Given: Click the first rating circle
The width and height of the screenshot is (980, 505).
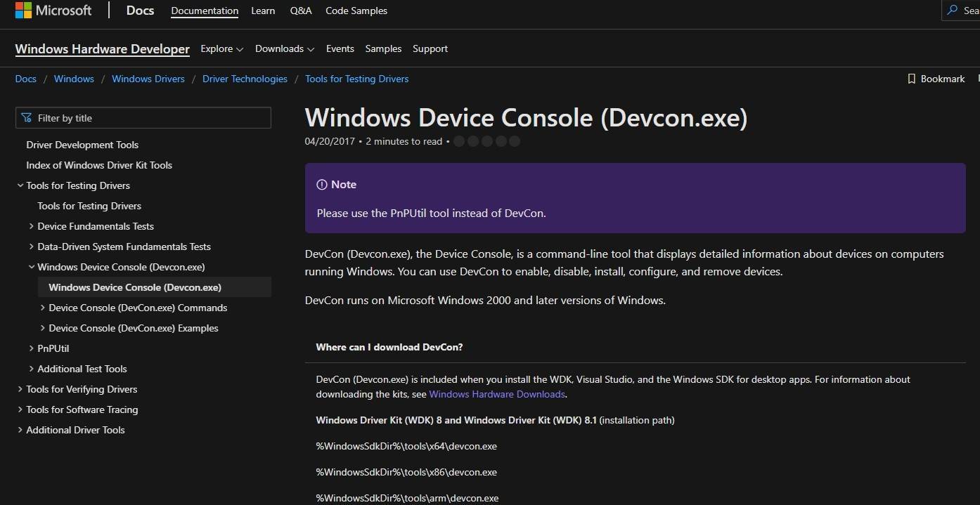Looking at the screenshot, I should [459, 141].
